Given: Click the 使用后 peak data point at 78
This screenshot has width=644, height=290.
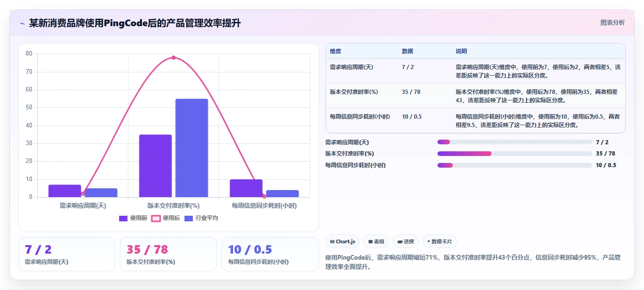Looking at the screenshot, I should 173,57.
